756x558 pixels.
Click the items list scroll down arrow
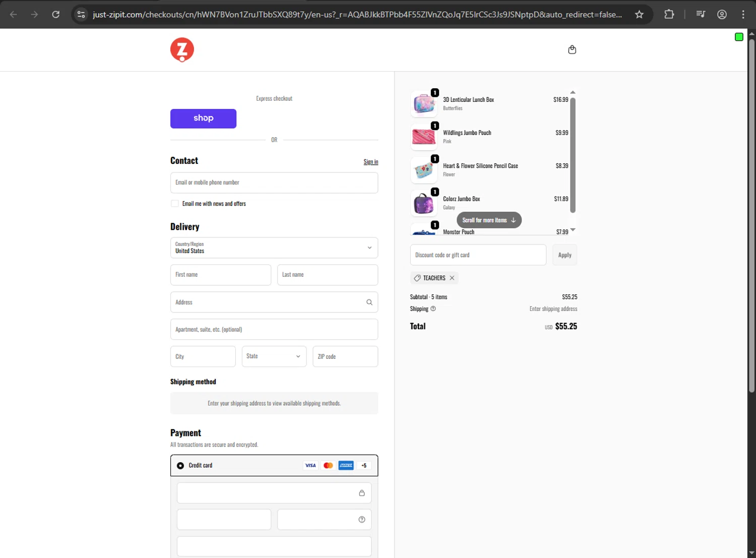coord(573,230)
